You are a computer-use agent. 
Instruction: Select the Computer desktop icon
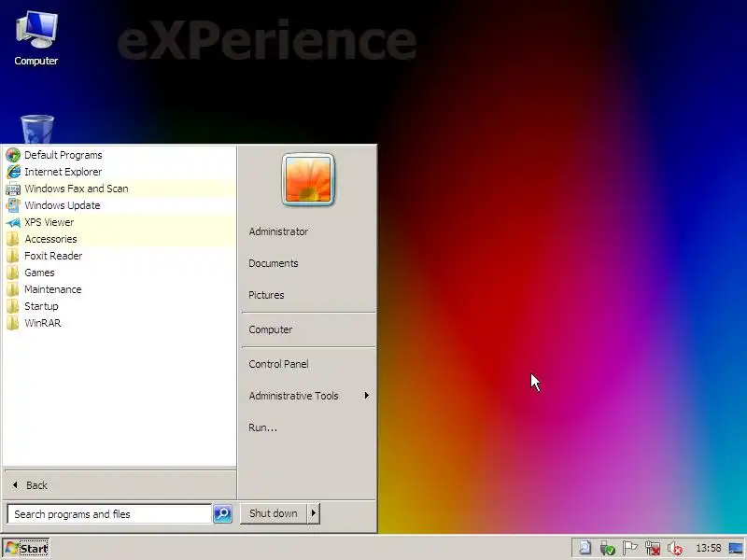tap(36, 38)
